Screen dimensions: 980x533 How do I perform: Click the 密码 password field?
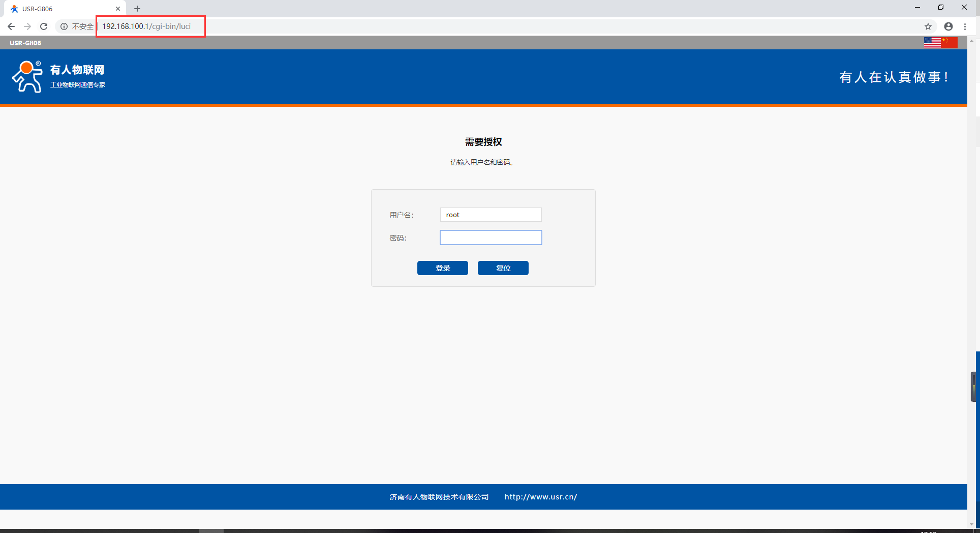click(491, 238)
